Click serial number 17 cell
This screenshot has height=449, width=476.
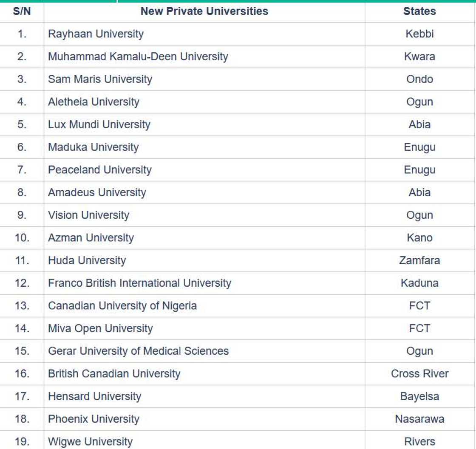pos(22,396)
